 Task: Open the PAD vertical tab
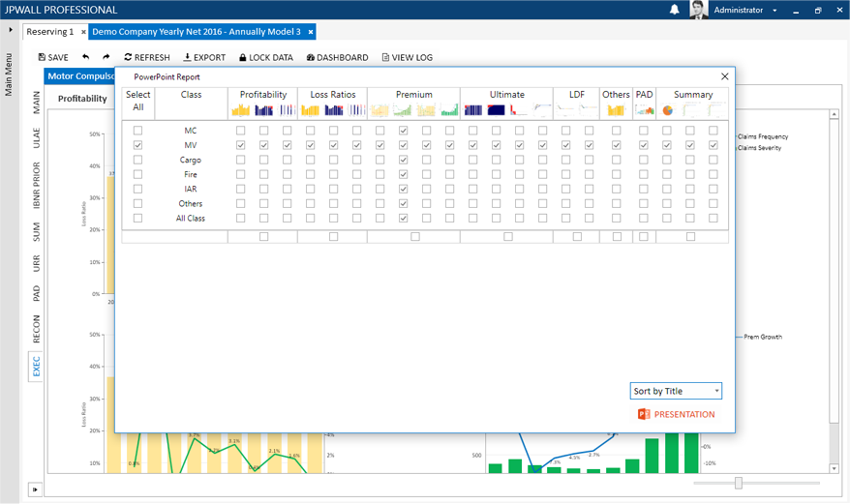[x=37, y=293]
